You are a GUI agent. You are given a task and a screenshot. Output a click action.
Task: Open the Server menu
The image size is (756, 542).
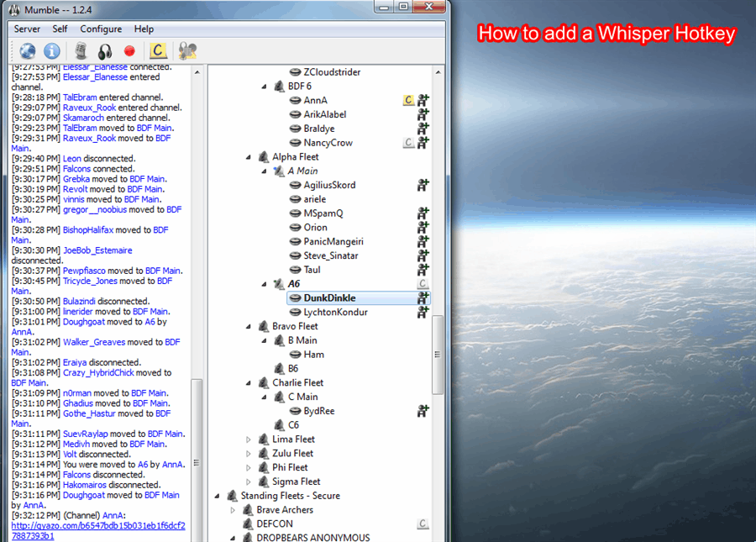point(27,29)
